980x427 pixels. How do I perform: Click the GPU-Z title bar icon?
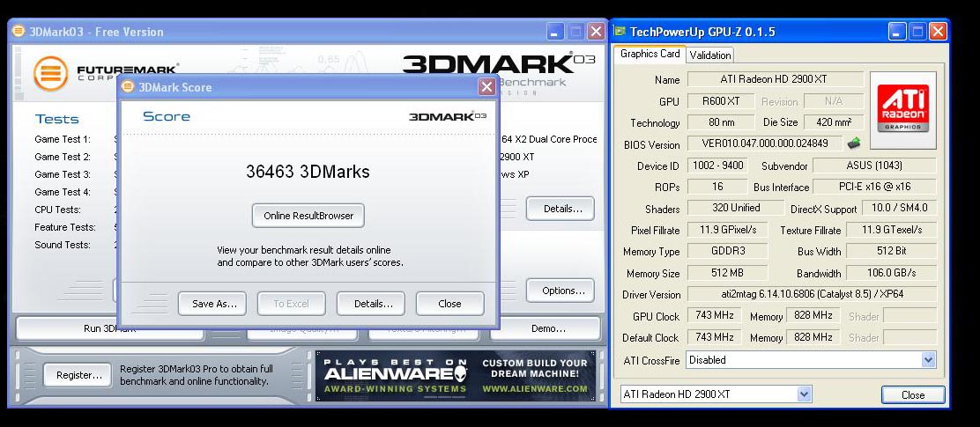point(619,31)
